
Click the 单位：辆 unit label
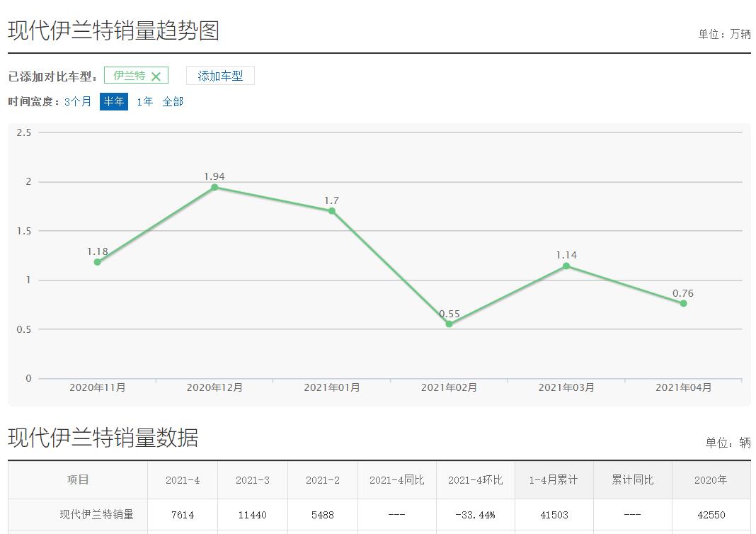click(x=728, y=443)
